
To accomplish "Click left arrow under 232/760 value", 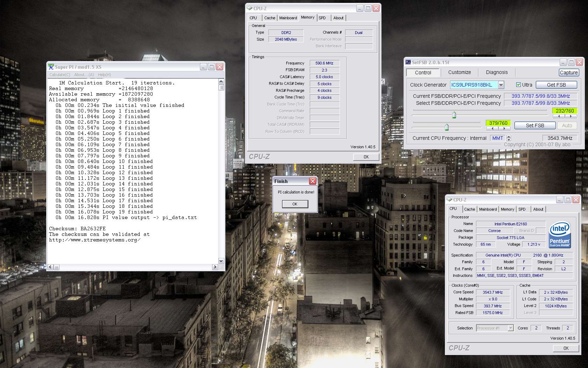I will click(x=559, y=116).
